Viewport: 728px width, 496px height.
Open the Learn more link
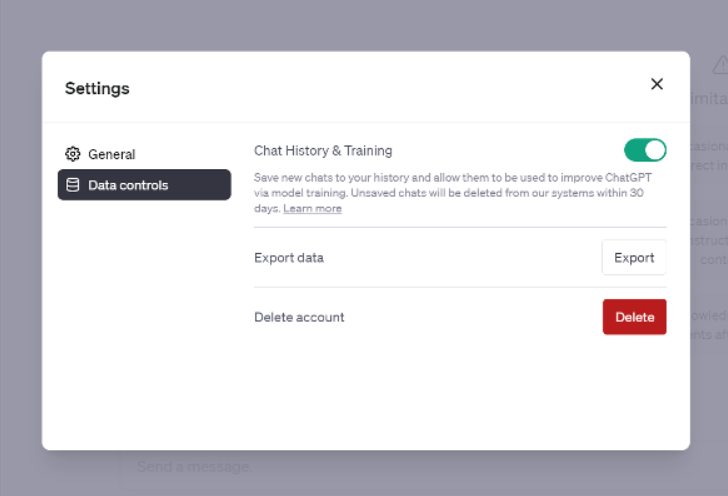point(312,209)
